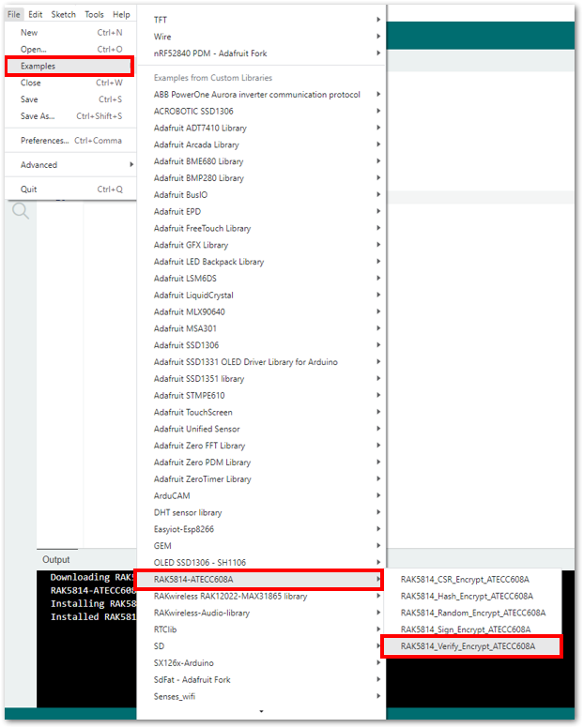Choose Save from the File menu
583x728 pixels.
70,99
